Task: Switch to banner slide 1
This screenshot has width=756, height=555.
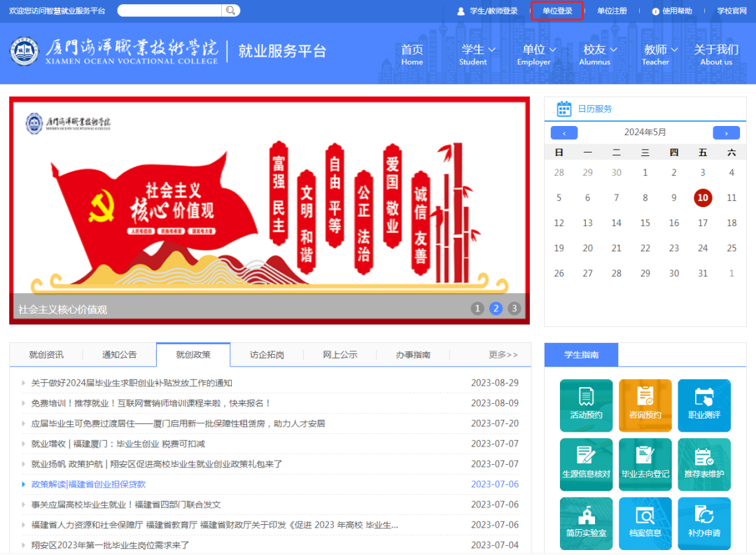Action: (x=477, y=309)
